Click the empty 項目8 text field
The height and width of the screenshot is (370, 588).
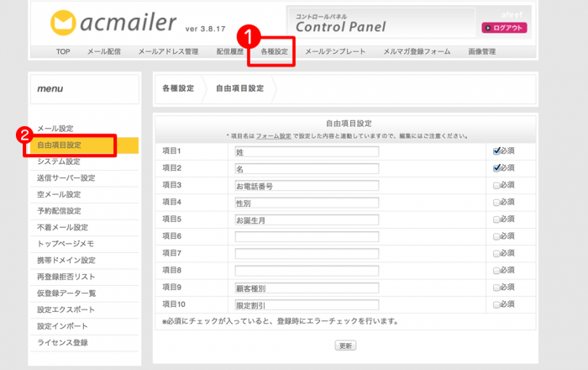tap(307, 271)
